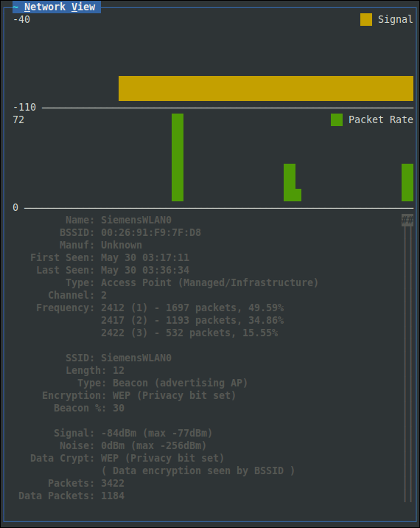Click the rightmost green packet rate bar
The image size is (420, 528).
click(x=407, y=182)
